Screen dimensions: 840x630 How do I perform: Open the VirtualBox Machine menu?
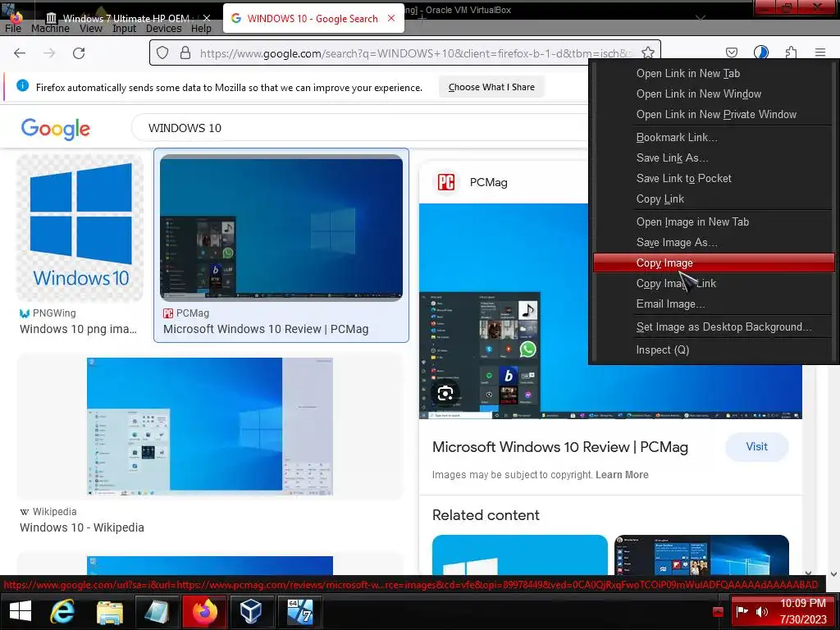pyautogui.click(x=50, y=29)
